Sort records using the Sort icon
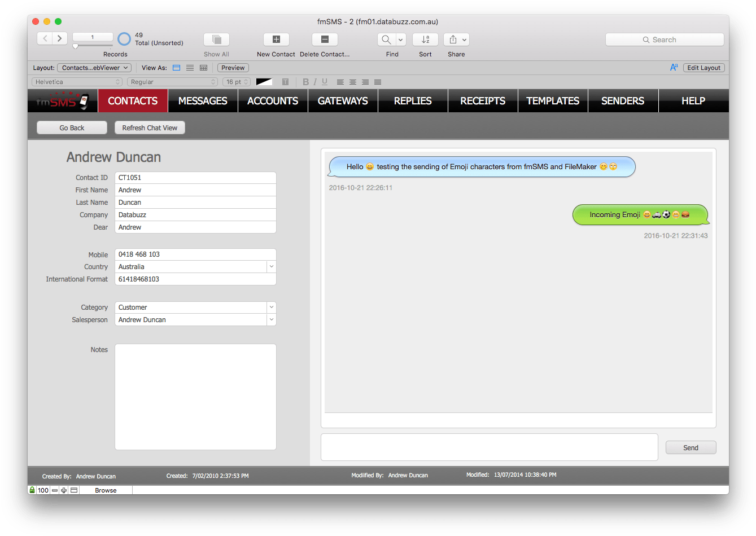 425,39
